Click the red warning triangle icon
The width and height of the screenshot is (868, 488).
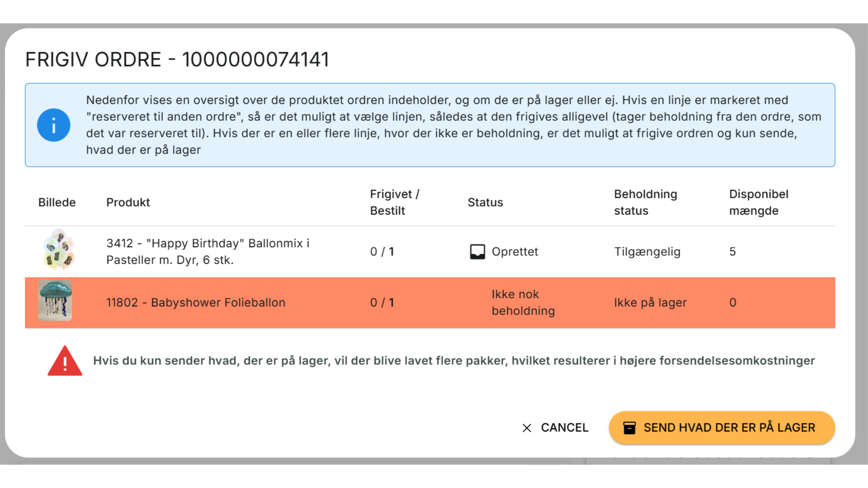[65, 361]
